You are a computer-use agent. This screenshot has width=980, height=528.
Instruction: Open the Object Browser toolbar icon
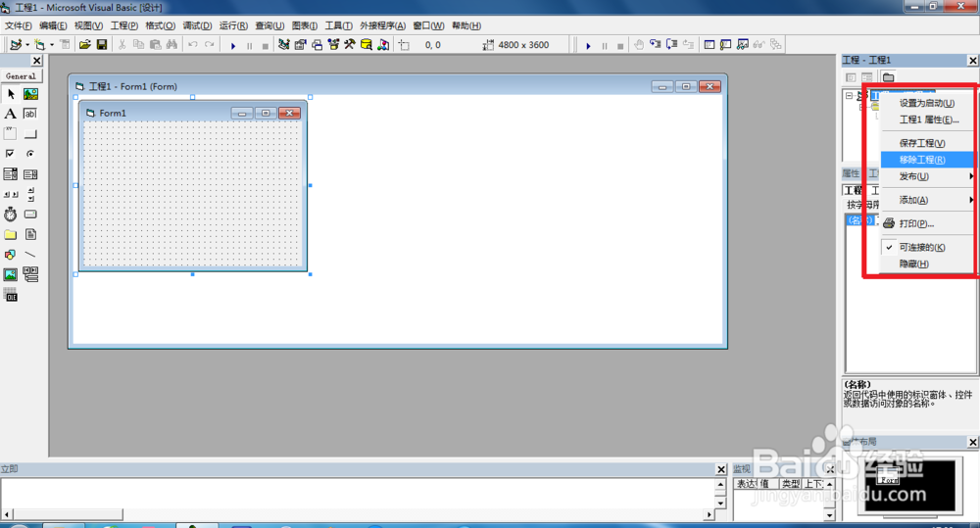333,44
